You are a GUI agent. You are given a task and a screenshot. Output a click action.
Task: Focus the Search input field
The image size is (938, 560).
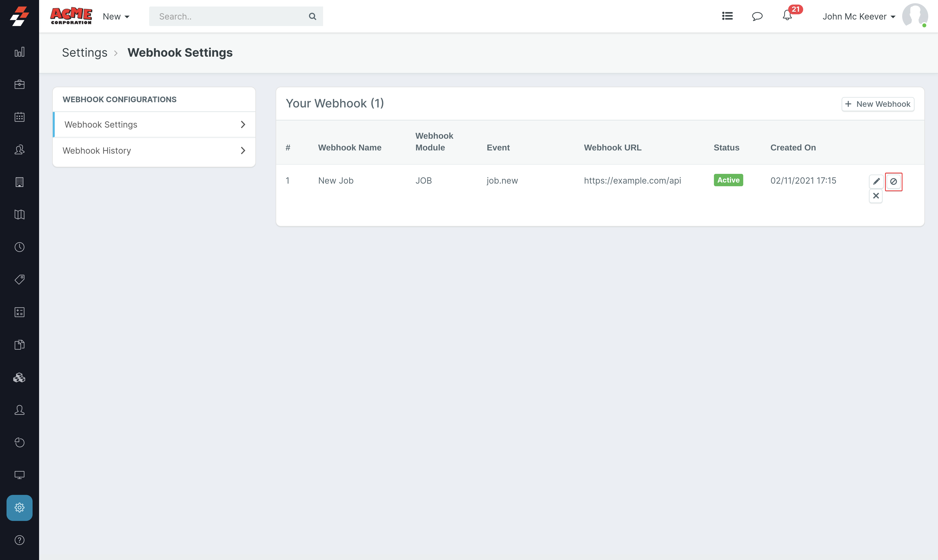click(x=230, y=16)
